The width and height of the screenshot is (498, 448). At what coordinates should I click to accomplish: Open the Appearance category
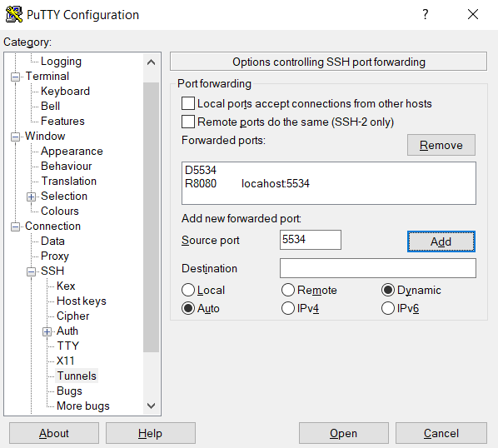pyautogui.click(x=72, y=151)
